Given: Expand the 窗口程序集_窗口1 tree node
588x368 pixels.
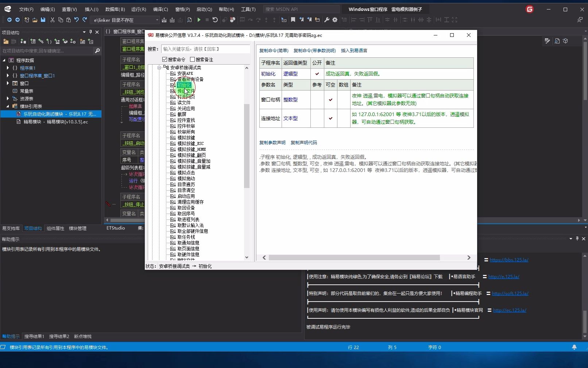Looking at the screenshot, I should (x=8, y=76).
